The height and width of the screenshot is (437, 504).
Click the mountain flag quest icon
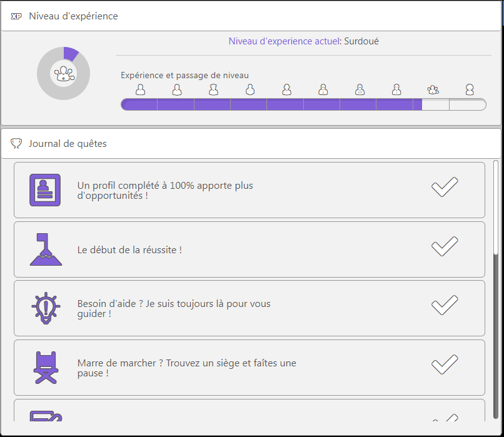(x=46, y=249)
